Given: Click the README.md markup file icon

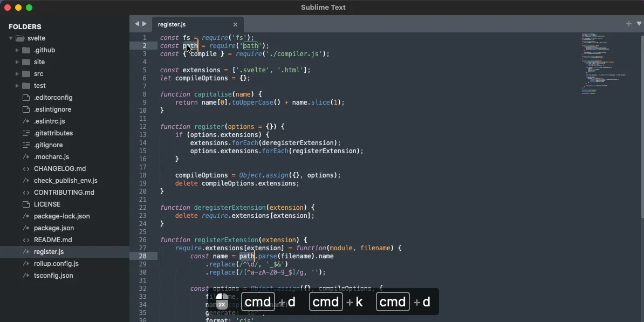Looking at the screenshot, I should pos(26,240).
